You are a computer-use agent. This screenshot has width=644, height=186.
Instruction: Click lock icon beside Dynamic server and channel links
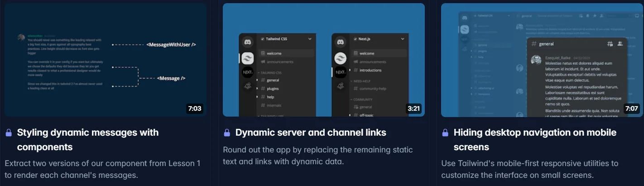(x=227, y=132)
